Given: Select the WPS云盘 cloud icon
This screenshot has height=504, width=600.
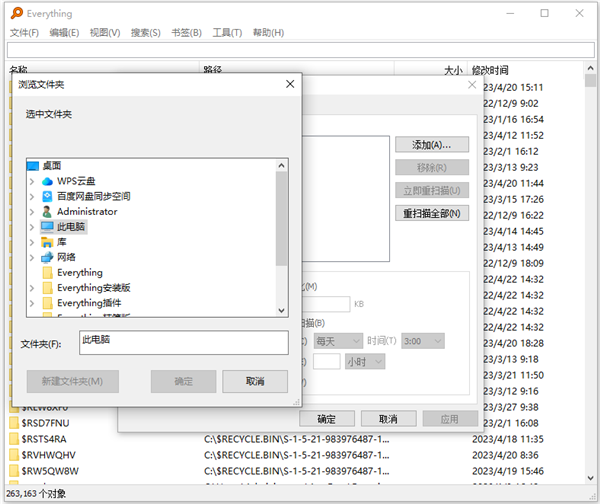Looking at the screenshot, I should (47, 181).
